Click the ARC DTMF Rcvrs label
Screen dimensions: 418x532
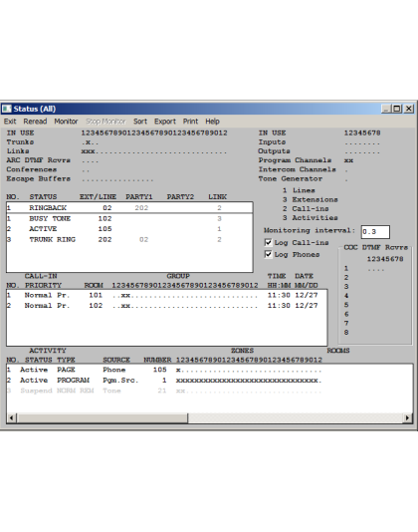(38, 160)
